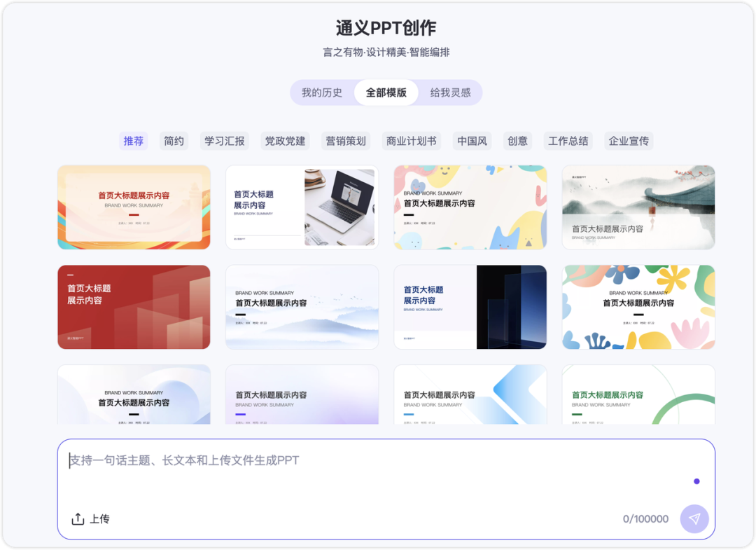Pick the orange-red party style template

point(134,207)
